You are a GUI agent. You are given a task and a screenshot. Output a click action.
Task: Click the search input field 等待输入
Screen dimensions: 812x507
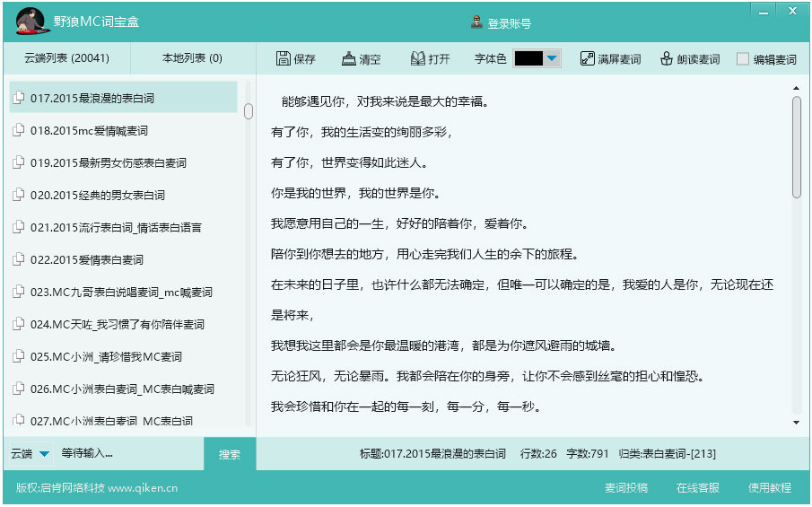tap(130, 454)
